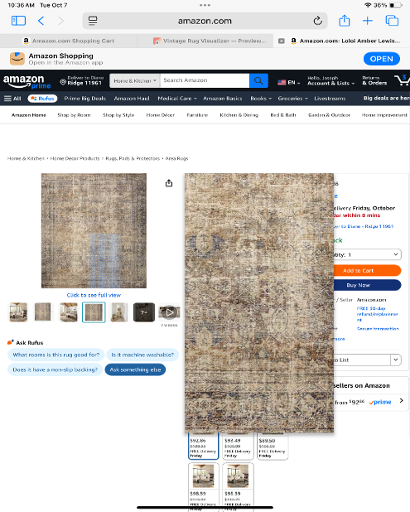Viewport: 410px width, 512px height.
Task: Click the Amazon search magnifier button
Action: coord(258,81)
